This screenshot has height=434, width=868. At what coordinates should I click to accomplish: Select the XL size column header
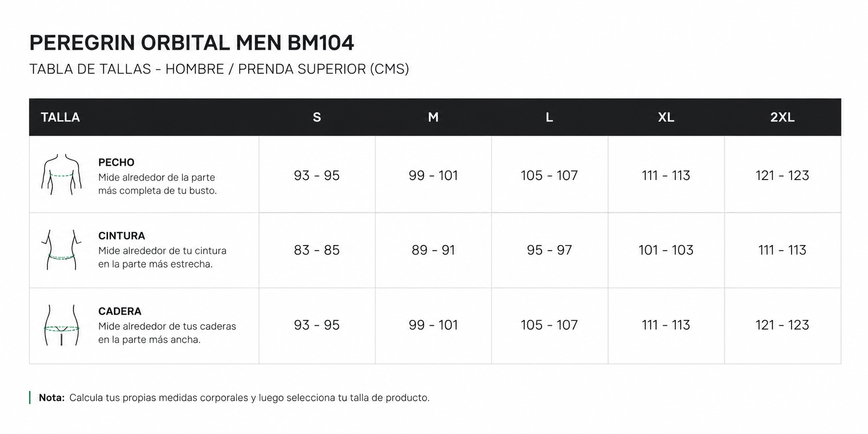(666, 117)
